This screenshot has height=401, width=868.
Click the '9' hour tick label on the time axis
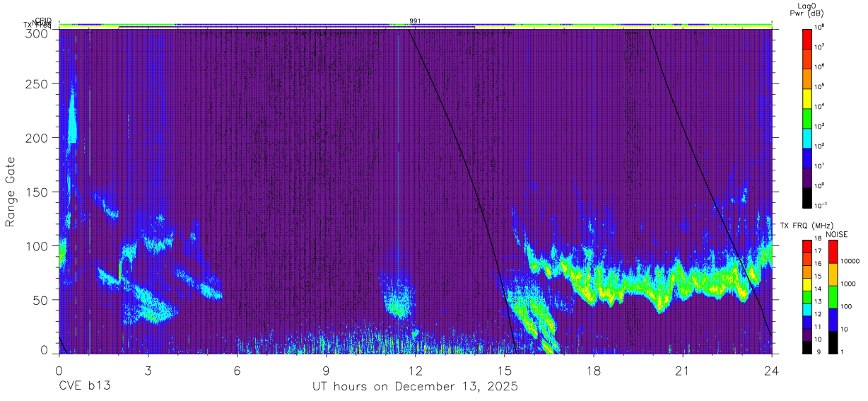coord(327,371)
